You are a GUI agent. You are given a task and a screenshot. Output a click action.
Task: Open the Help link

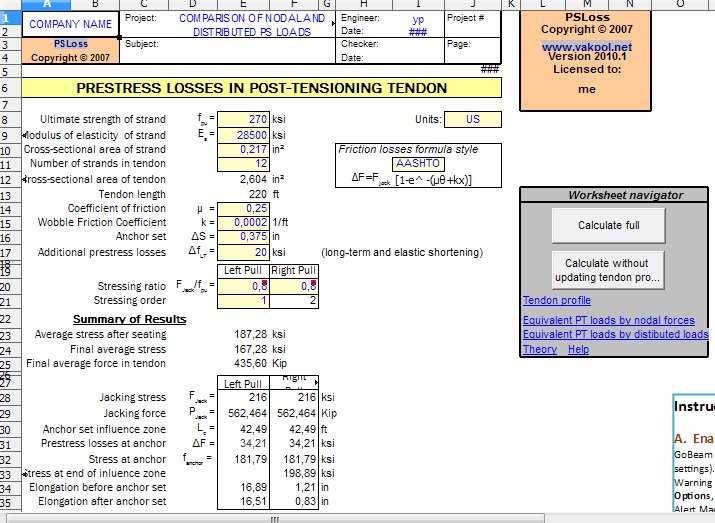coord(578,349)
